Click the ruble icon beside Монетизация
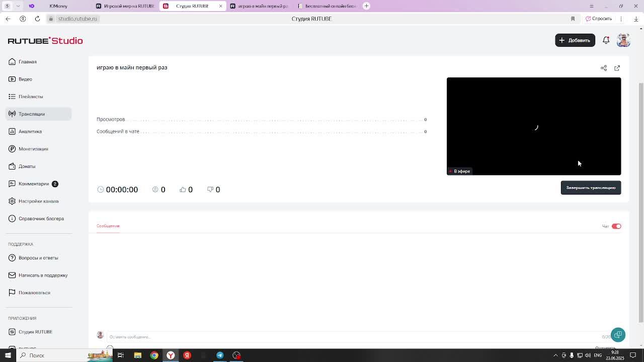Image resolution: width=644 pixels, height=362 pixels. coord(12,149)
